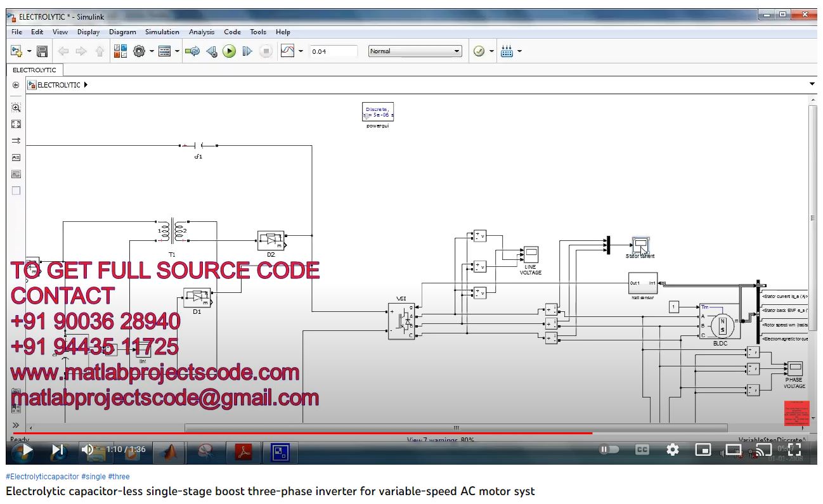Expand the palette's bottom double-chevron

(x=16, y=425)
